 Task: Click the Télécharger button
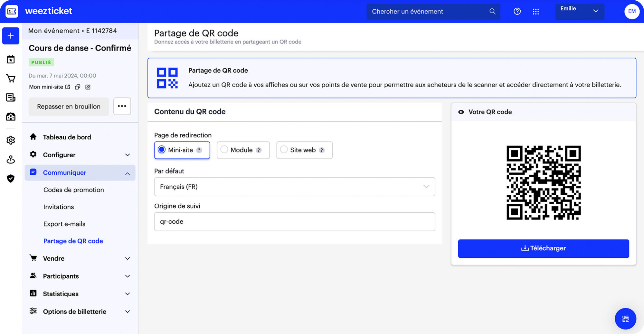point(543,248)
